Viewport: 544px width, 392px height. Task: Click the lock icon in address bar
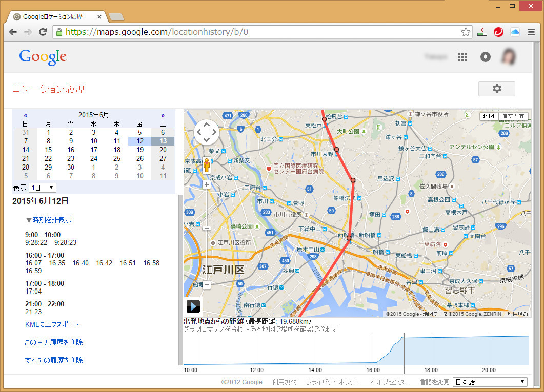[59, 32]
